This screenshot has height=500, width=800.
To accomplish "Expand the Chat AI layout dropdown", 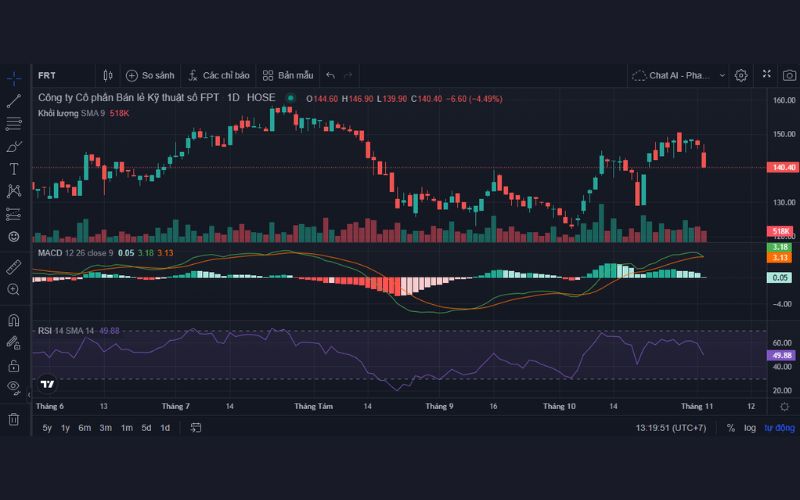I will pos(670,75).
